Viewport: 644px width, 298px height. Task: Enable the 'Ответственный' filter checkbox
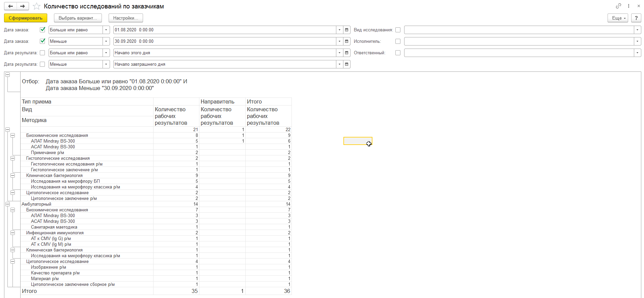click(x=398, y=53)
